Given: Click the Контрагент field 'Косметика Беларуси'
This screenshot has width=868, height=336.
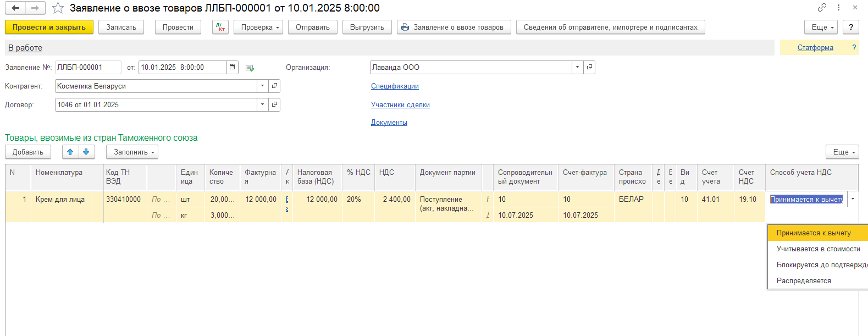Looking at the screenshot, I should [x=156, y=86].
